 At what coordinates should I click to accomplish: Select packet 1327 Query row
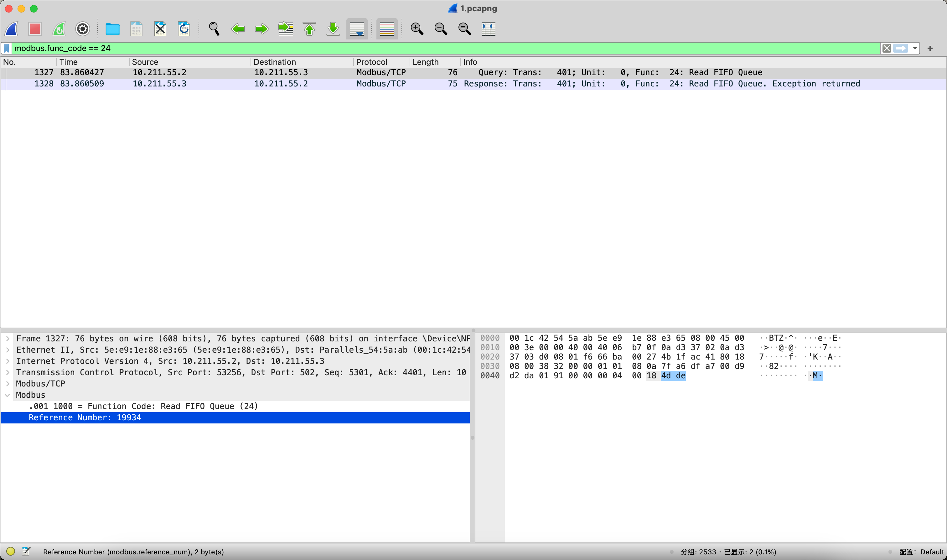pos(473,72)
